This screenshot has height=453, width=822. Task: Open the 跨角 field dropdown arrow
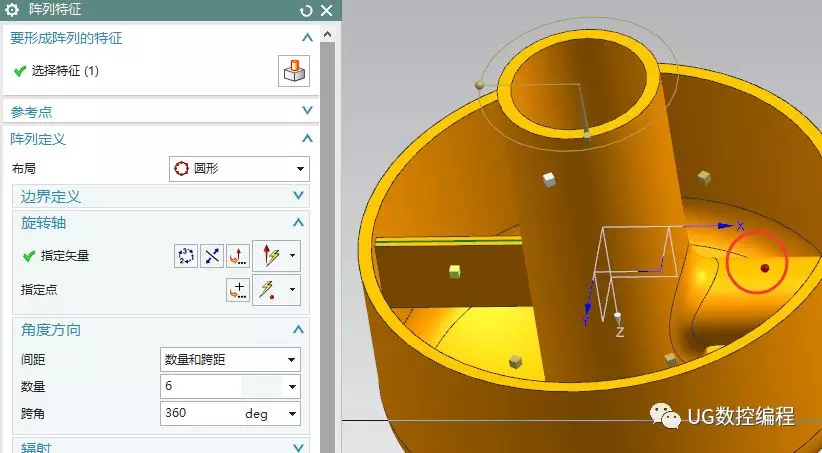(x=292, y=414)
